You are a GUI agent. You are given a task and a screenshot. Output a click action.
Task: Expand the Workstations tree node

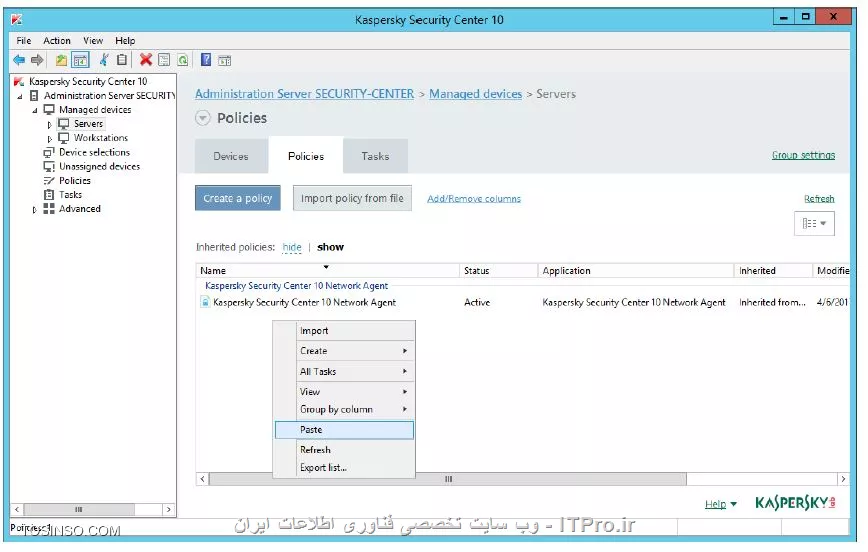[49, 139]
